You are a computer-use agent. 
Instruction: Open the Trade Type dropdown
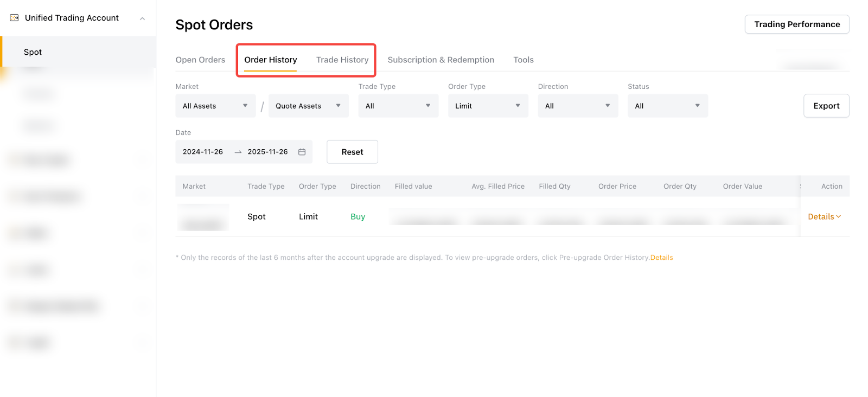point(398,106)
